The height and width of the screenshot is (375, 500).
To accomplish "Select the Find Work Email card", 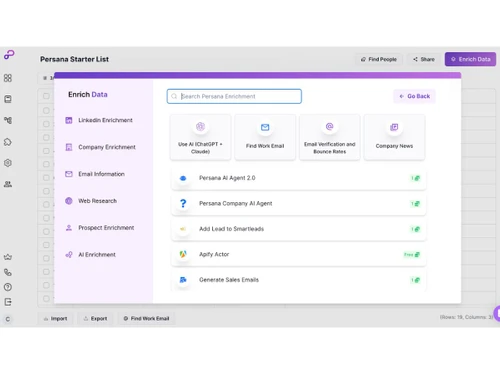I will tap(265, 137).
